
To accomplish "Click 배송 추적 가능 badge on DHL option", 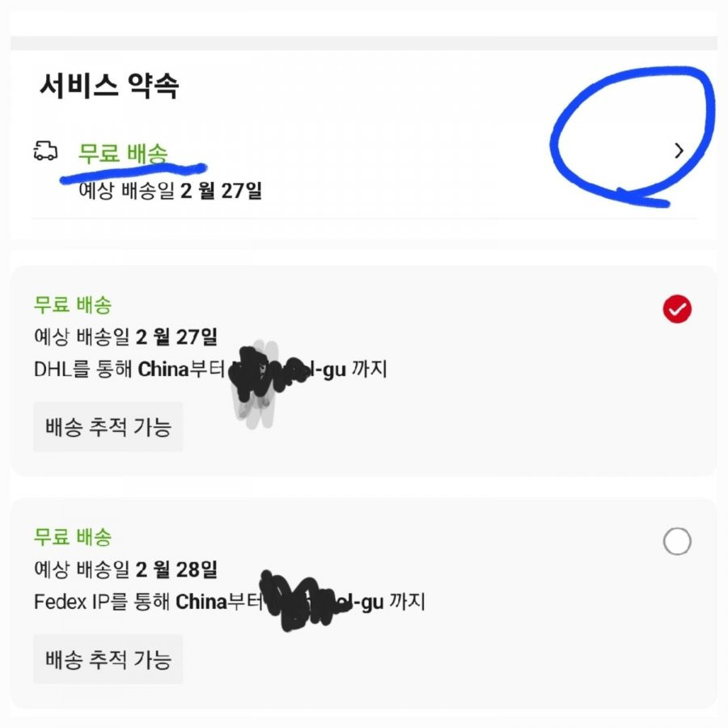I will coord(108,426).
